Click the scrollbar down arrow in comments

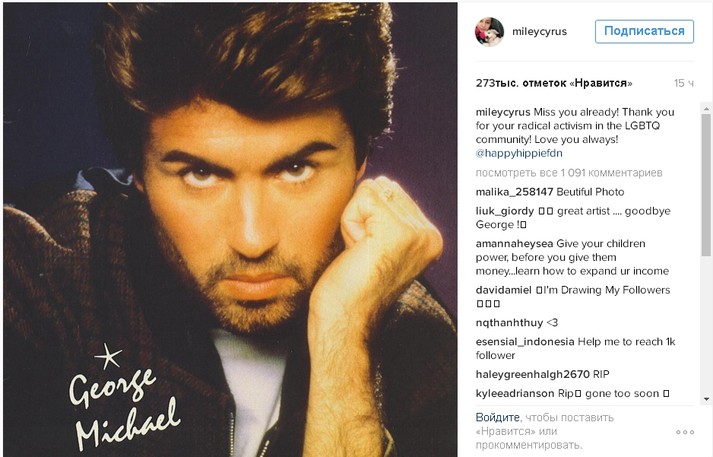(x=706, y=399)
